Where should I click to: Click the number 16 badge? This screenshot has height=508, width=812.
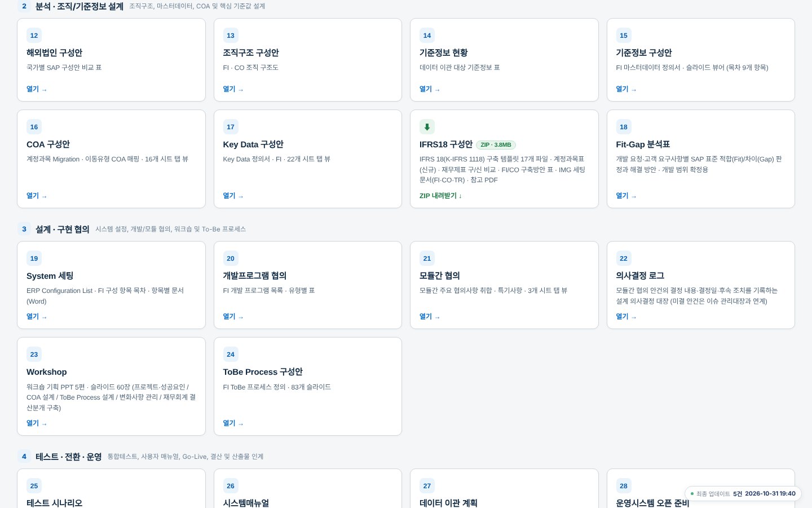point(34,127)
